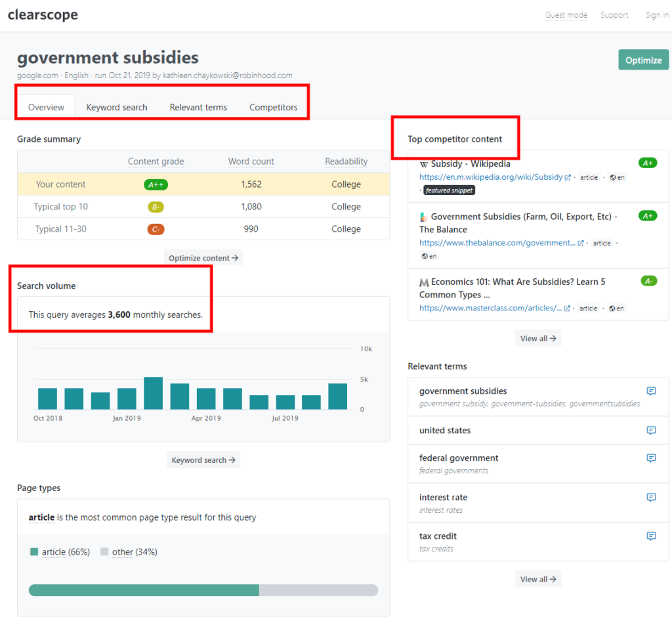Open the comment icon for federal government
Image resolution: width=672 pixels, height=619 pixels.
(651, 458)
